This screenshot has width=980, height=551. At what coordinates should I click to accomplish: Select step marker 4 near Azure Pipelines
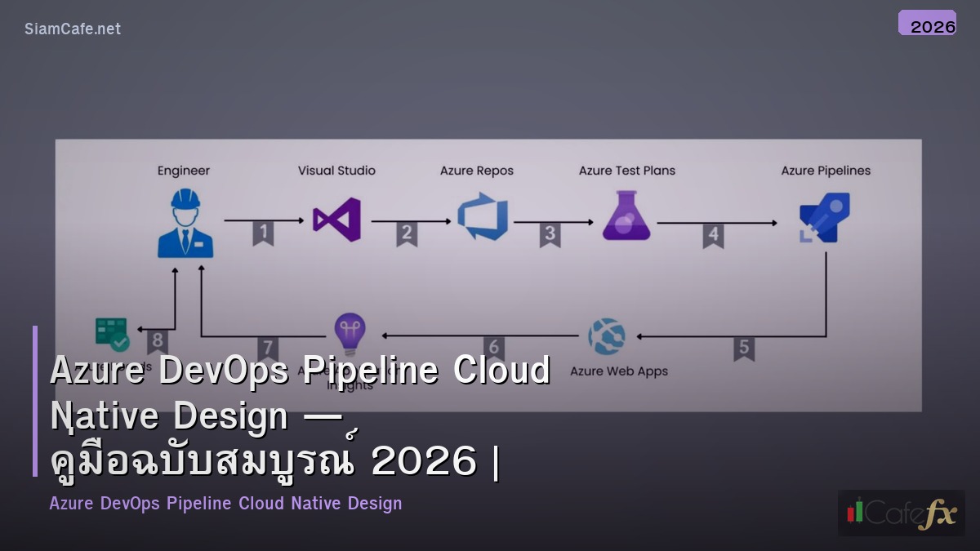tap(715, 233)
